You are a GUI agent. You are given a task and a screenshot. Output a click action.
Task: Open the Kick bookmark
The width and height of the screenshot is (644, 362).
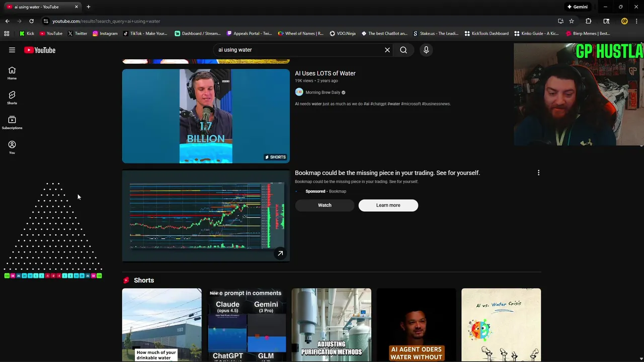pos(27,34)
